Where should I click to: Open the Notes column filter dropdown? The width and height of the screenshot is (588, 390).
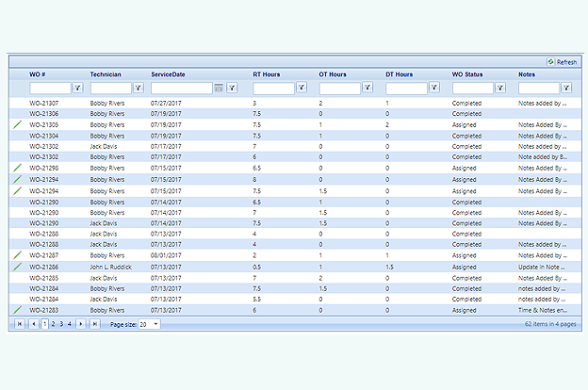567,88
